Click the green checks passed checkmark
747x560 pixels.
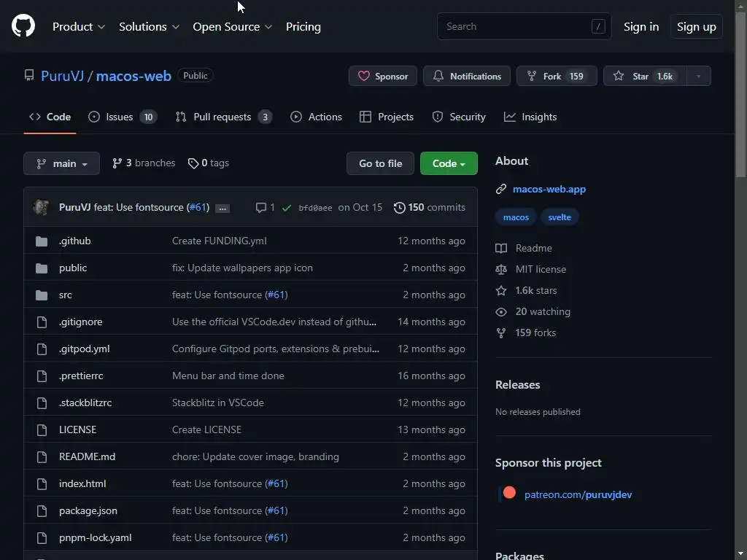pyautogui.click(x=286, y=208)
